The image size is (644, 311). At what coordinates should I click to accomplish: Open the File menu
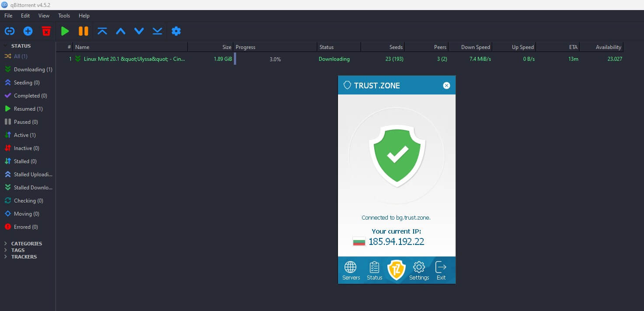(8, 16)
